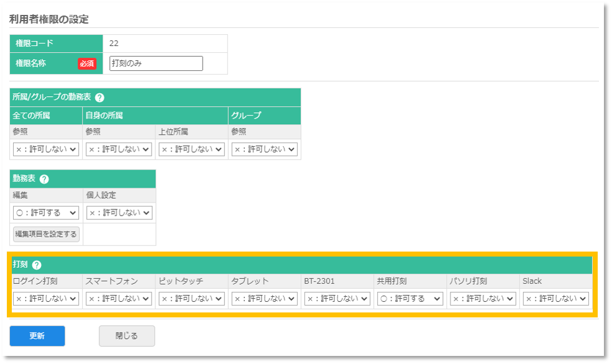
Task: Open 共用打刻 permission dropdown
Action: pyautogui.click(x=409, y=299)
